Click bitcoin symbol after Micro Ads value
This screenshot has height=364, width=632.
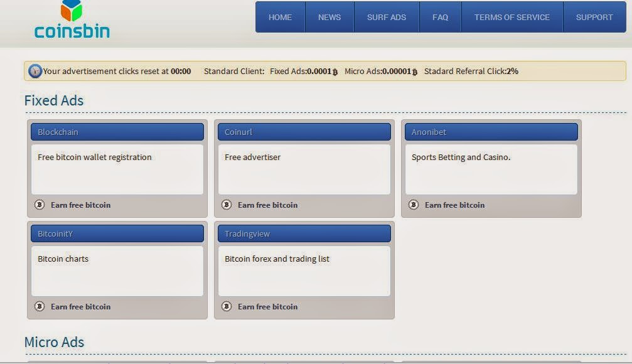point(414,72)
